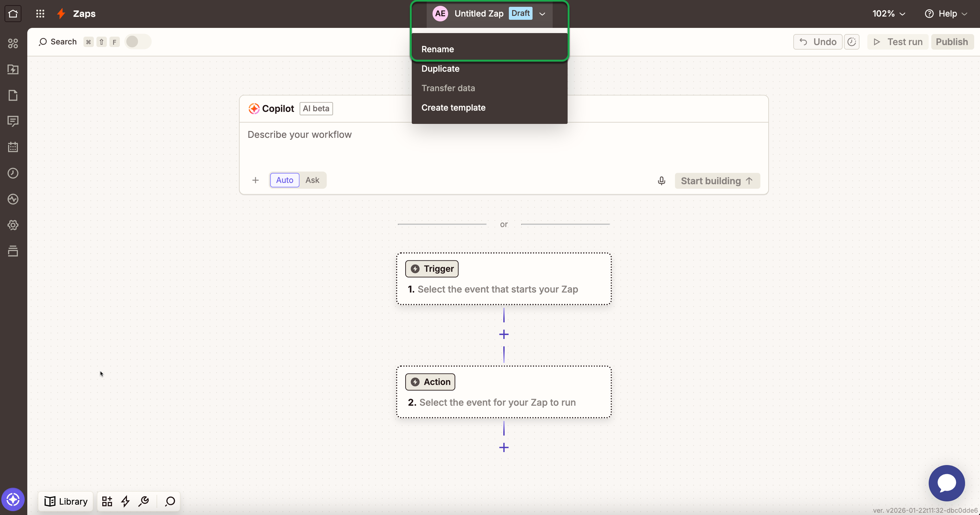The width and height of the screenshot is (980, 515).
Task: Select Auto mode in Copilot
Action: 284,180
